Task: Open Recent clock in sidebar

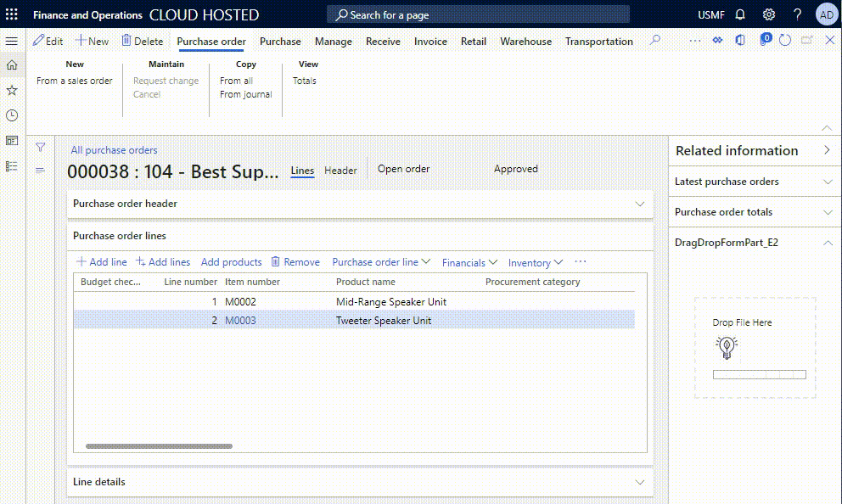Action: 12,115
